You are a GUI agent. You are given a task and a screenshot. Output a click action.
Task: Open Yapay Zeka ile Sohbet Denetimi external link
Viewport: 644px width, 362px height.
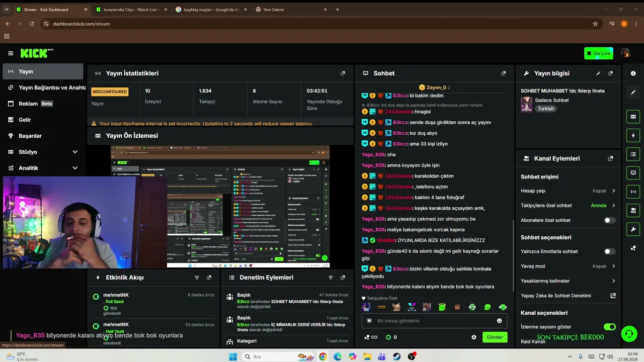(613, 296)
